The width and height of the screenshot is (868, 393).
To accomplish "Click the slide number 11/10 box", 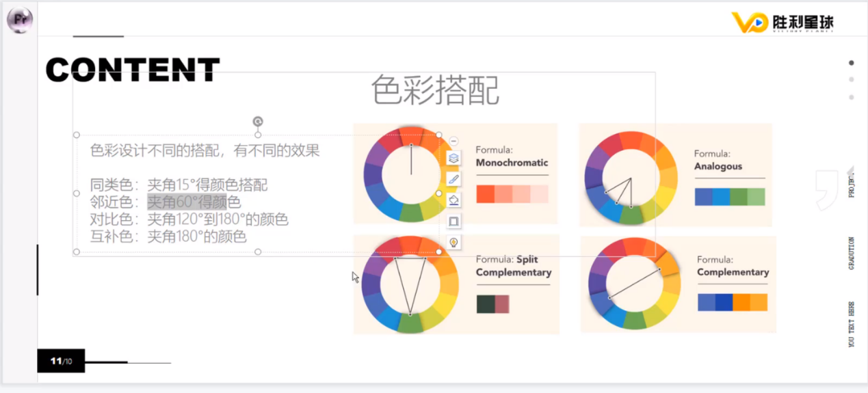I will point(61,361).
